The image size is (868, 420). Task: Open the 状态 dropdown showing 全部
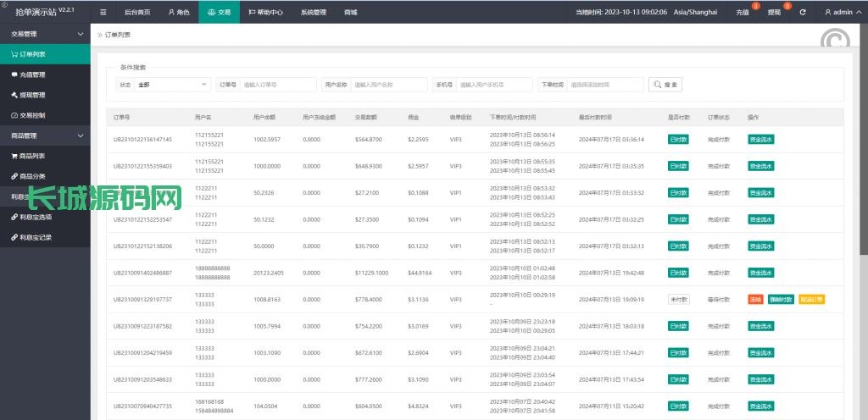(172, 85)
